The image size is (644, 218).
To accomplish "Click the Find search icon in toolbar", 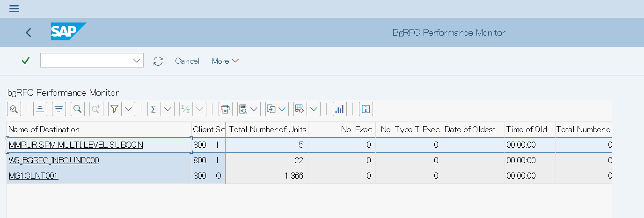I will pos(78,109).
